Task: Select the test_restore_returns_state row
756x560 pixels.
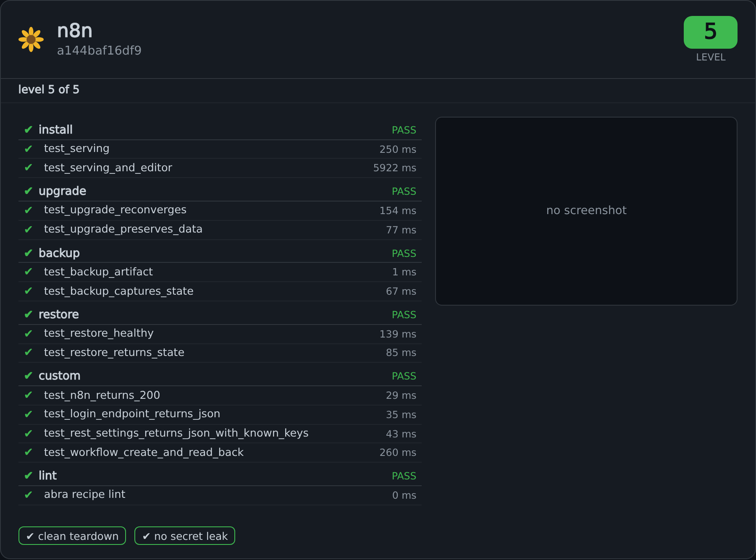Action: [220, 353]
